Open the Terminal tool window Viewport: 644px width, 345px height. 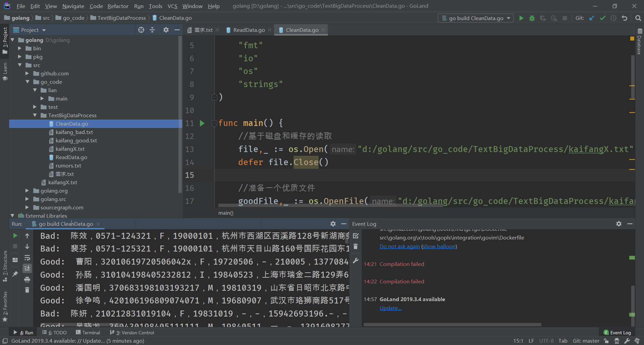pyautogui.click(x=88, y=332)
